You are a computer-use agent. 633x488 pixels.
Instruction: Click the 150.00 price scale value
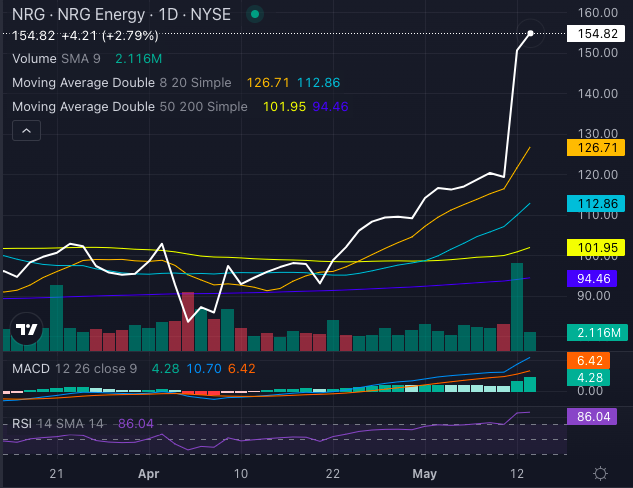598,53
